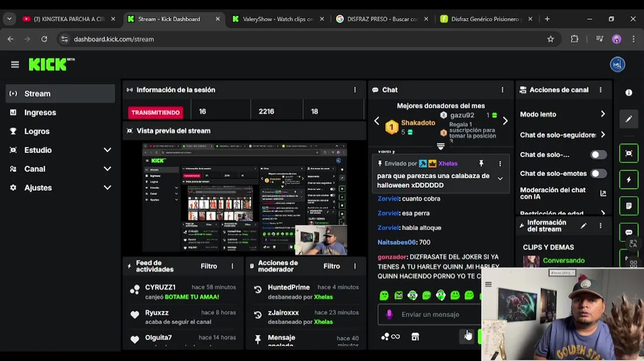Viewport: 644px width, 361px height.
Task: Click the lightning bolt widget icon
Action: click(629, 179)
